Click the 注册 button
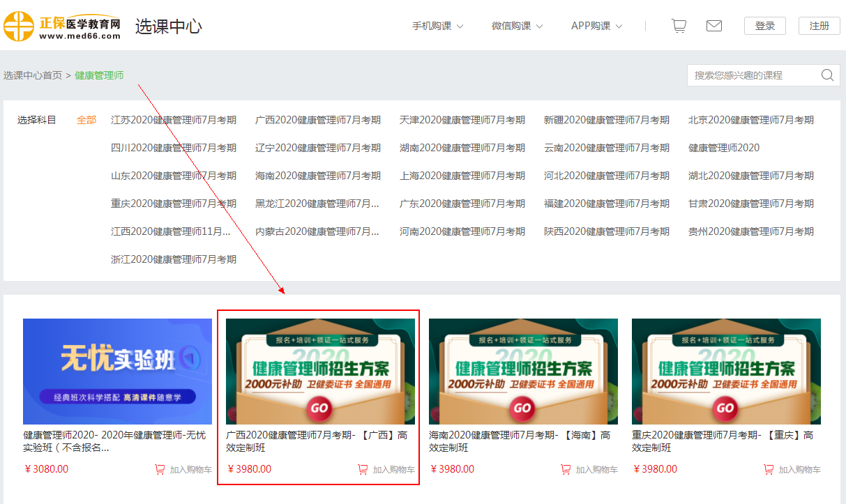Image resolution: width=846 pixels, height=504 pixels. 819,26
